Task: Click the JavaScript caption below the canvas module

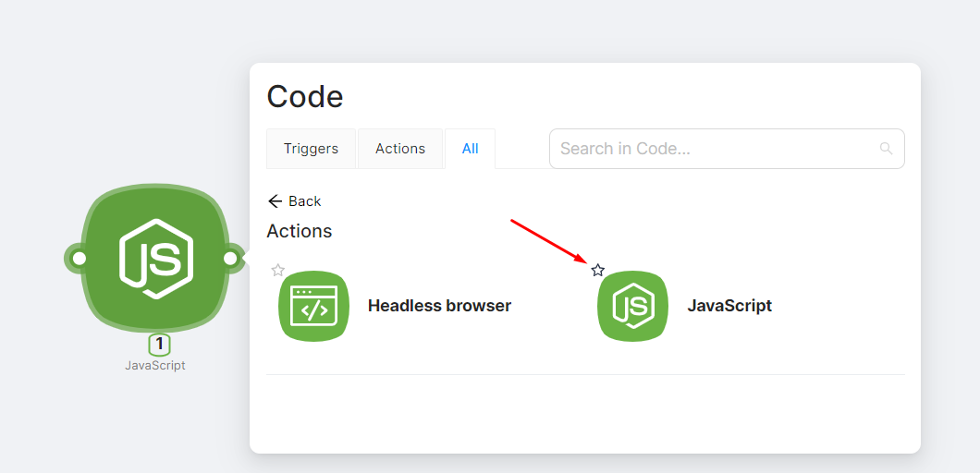Action: [x=155, y=365]
